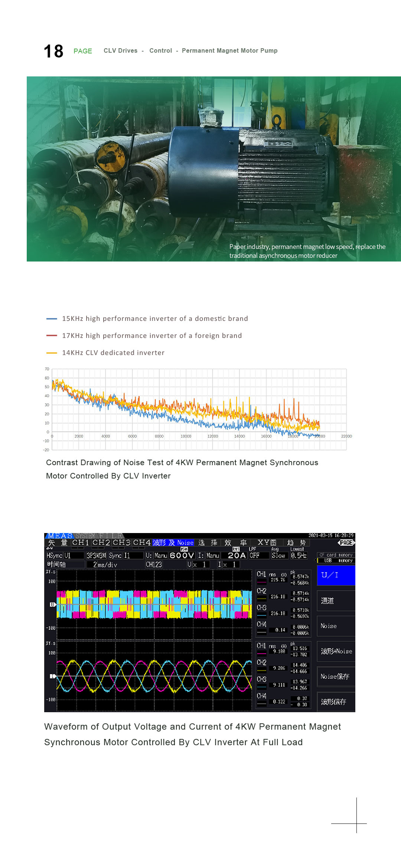Viewport: 401px width, 868px height.
Task: Click the red 17KHz foreign brand legend line
Action: pos(52,336)
